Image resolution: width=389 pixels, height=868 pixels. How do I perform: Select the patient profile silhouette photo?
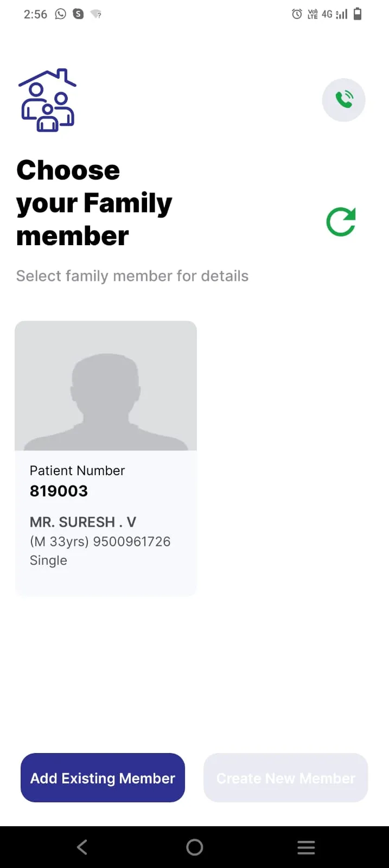click(x=106, y=386)
